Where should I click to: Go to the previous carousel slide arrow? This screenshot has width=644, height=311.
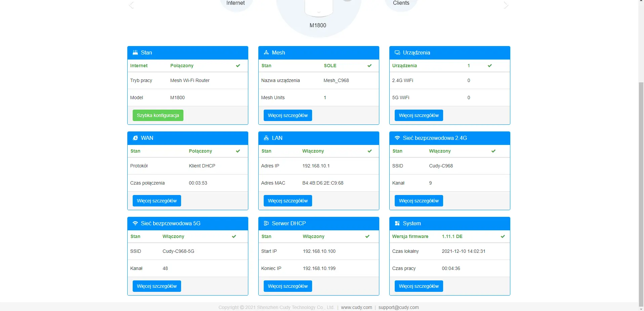point(131,5)
